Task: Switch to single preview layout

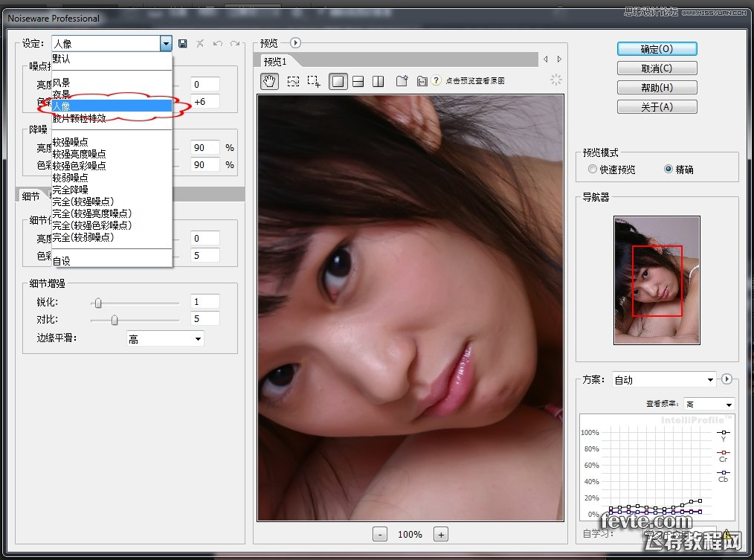Action: pos(338,81)
